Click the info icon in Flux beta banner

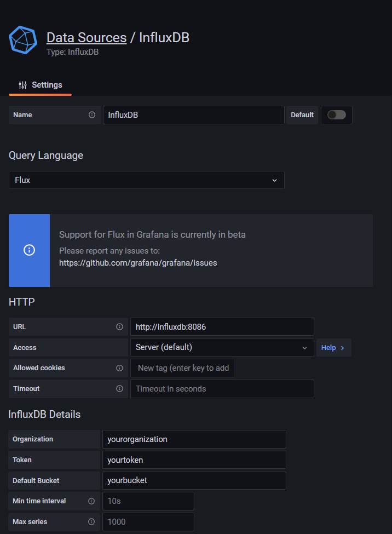pyautogui.click(x=29, y=250)
